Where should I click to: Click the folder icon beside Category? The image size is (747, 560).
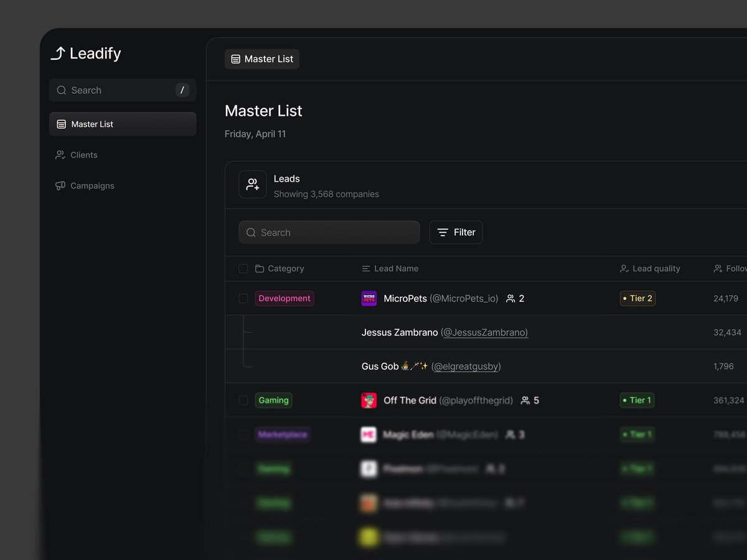pyautogui.click(x=260, y=269)
